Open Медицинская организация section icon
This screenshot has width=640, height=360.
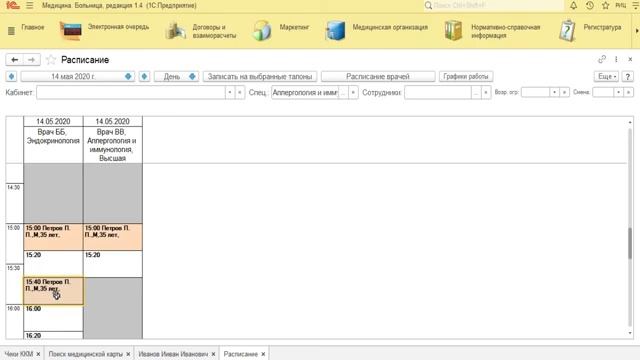(335, 31)
